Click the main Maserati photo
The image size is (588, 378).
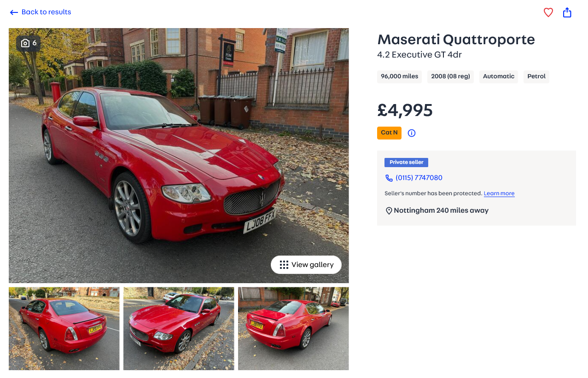click(179, 156)
